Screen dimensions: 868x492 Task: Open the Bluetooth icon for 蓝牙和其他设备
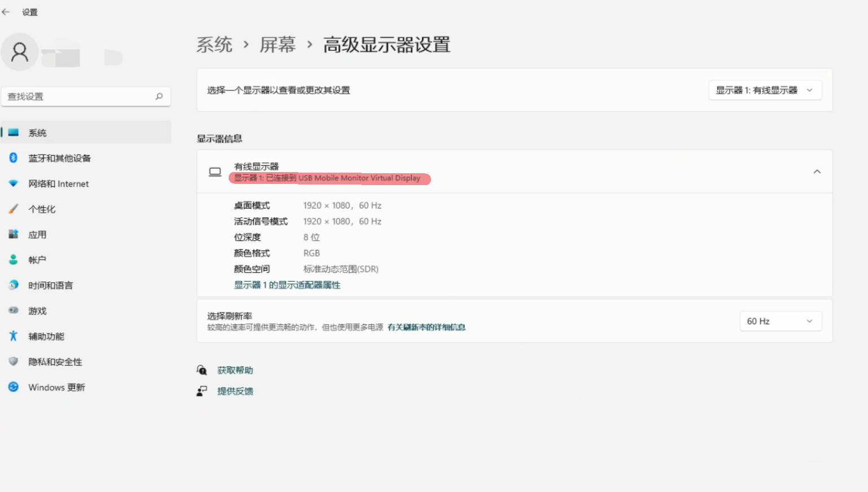[14, 158]
